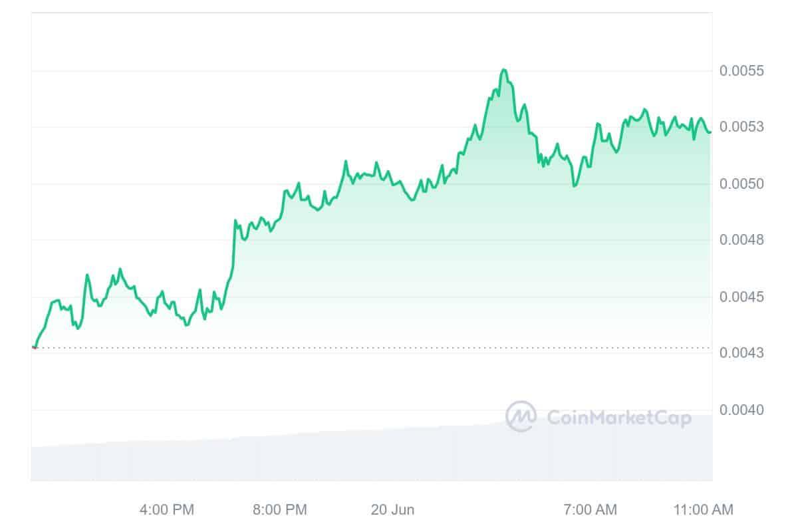
Task: Click the CoinMarketCap watermark text
Action: point(618,417)
